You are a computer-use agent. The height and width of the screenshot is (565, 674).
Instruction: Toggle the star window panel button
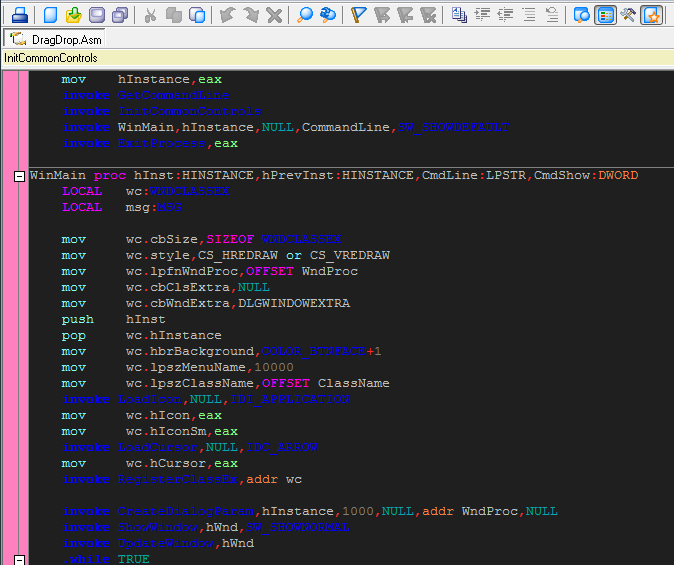tap(652, 15)
